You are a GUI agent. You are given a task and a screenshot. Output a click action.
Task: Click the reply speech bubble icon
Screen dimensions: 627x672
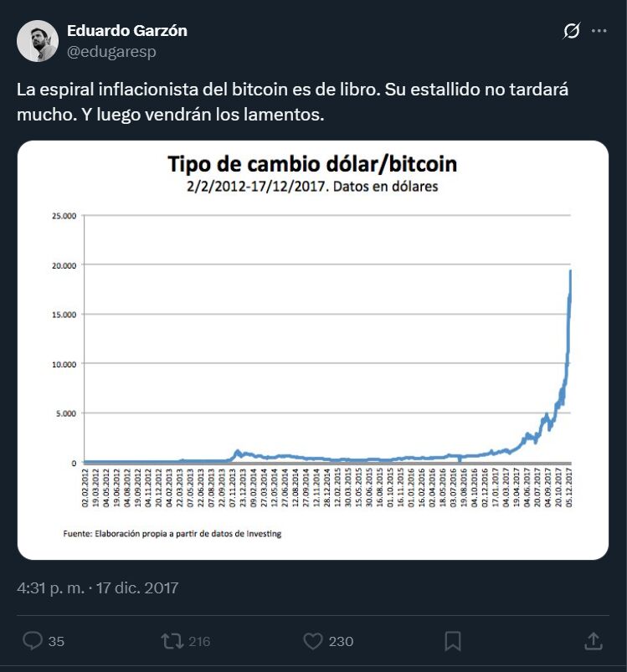point(32,641)
